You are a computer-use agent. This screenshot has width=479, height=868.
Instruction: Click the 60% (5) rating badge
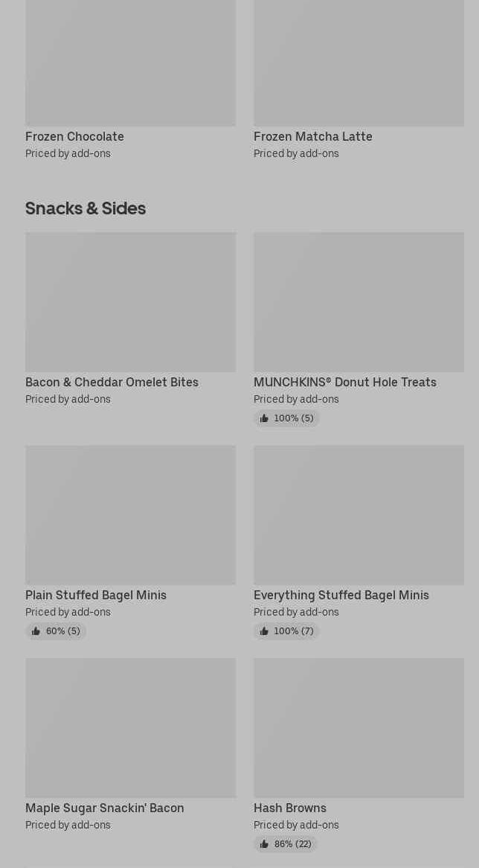tap(56, 631)
